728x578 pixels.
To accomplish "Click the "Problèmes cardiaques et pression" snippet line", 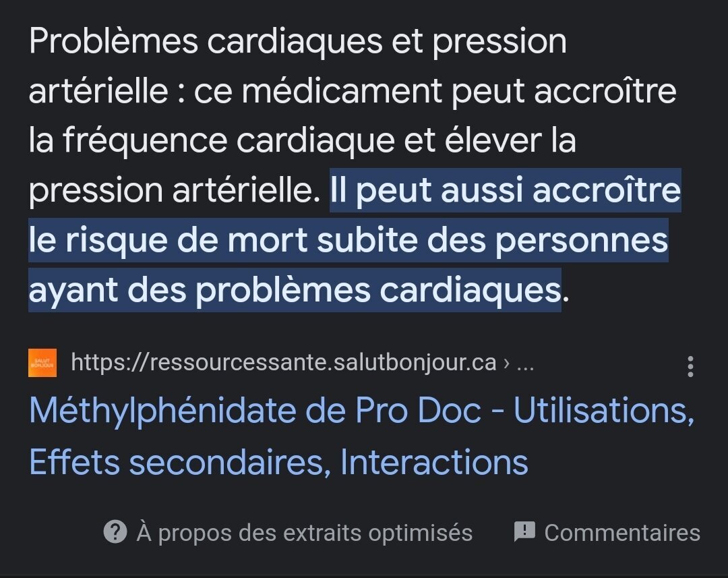I will click(x=297, y=42).
